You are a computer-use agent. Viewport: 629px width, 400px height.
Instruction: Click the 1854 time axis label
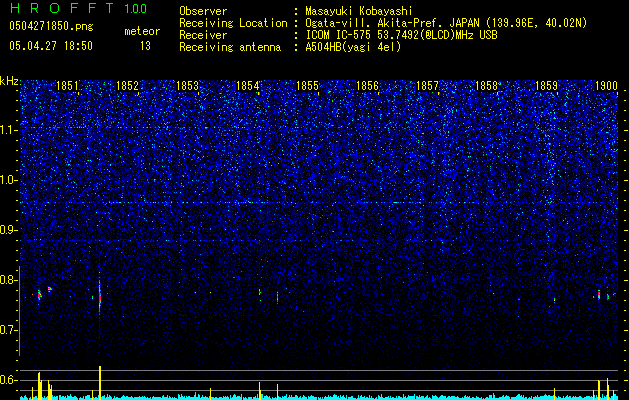click(x=248, y=86)
